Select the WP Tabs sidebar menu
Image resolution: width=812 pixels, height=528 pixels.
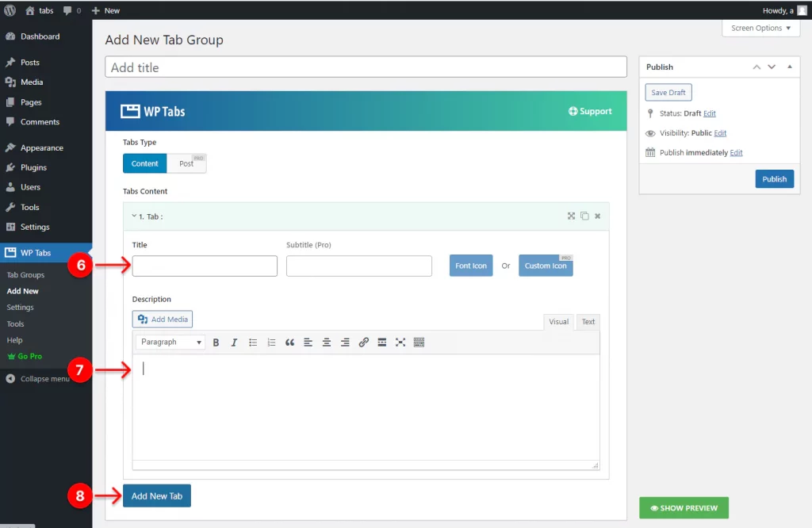(46, 253)
